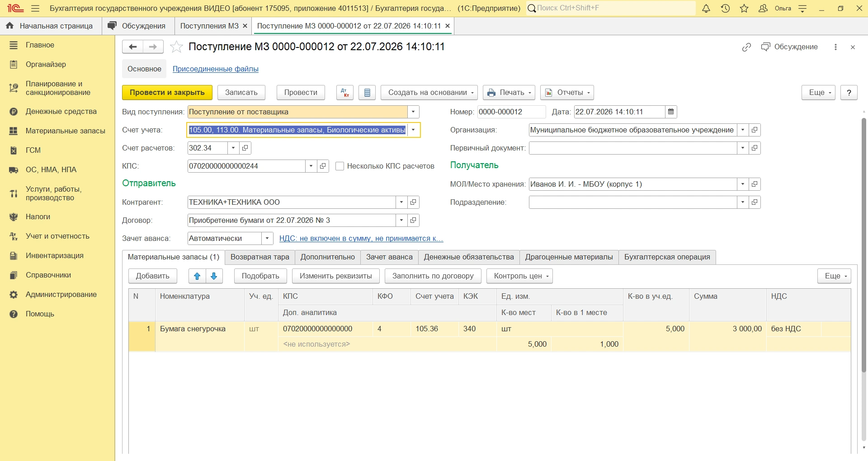This screenshot has height=461, width=868.
Task: Get link to document icon
Action: click(746, 47)
